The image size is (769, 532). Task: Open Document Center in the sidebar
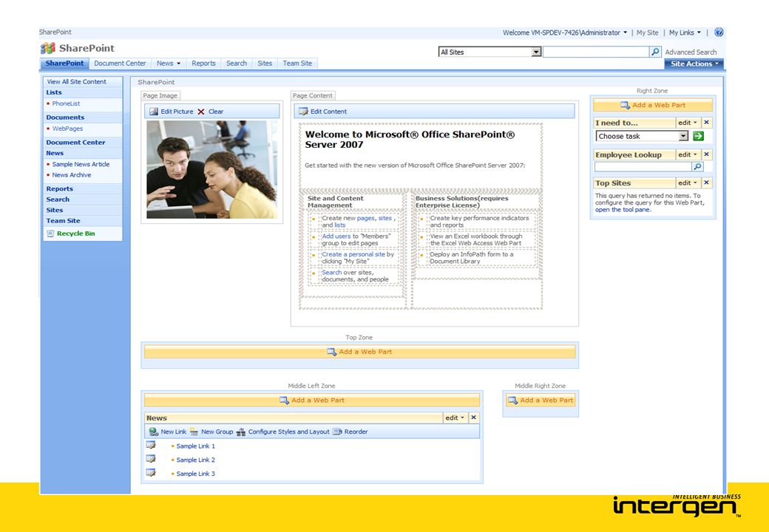(75, 143)
